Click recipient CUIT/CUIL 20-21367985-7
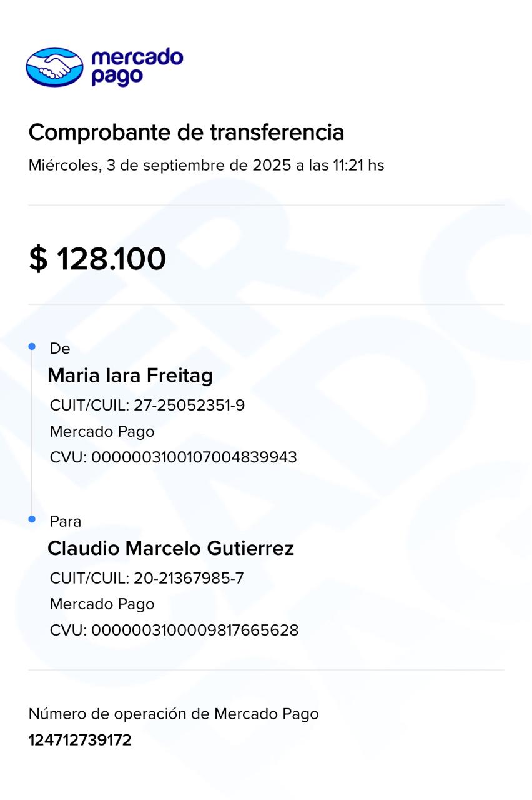This screenshot has width=532, height=800. 147,579
